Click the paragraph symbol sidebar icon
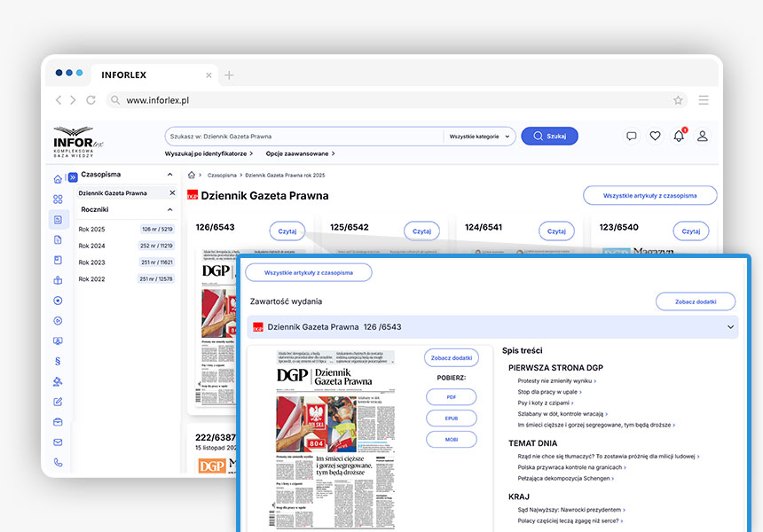This screenshot has width=763, height=532. [x=59, y=361]
